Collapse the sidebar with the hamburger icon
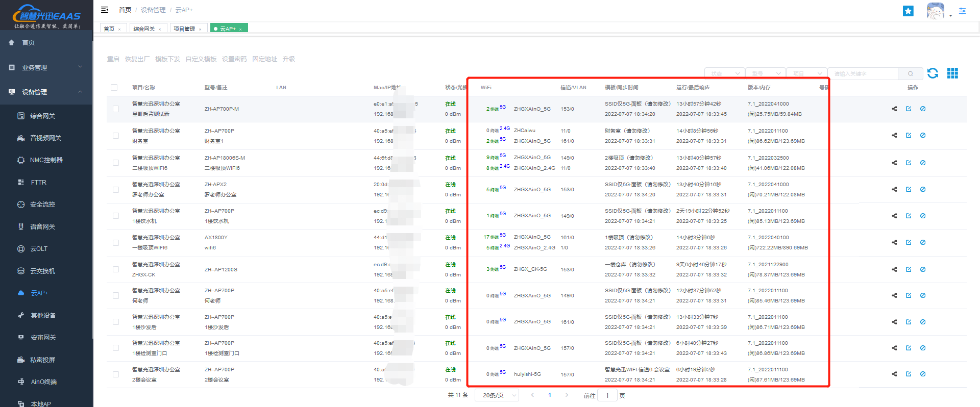The image size is (980, 407). (x=105, y=10)
